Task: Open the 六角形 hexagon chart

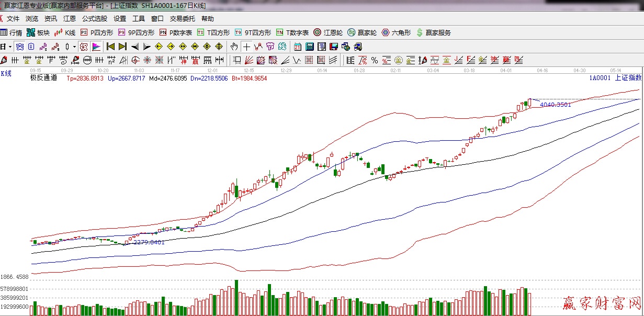Action: tap(397, 32)
